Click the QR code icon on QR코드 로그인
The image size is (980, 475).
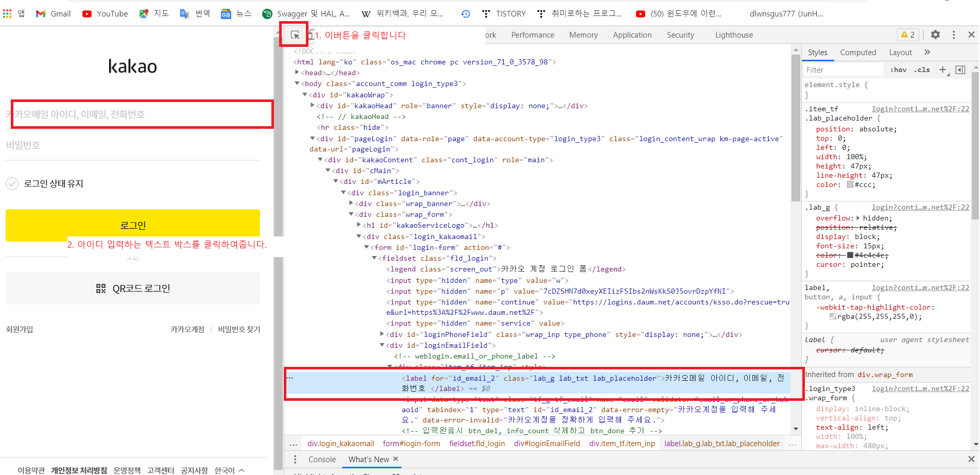(101, 289)
